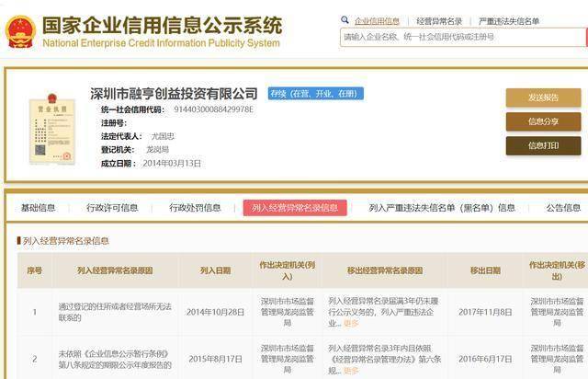
Task: Click the reason text 通过登记的住所或者经营场所无法联系的
Action: (x=115, y=312)
